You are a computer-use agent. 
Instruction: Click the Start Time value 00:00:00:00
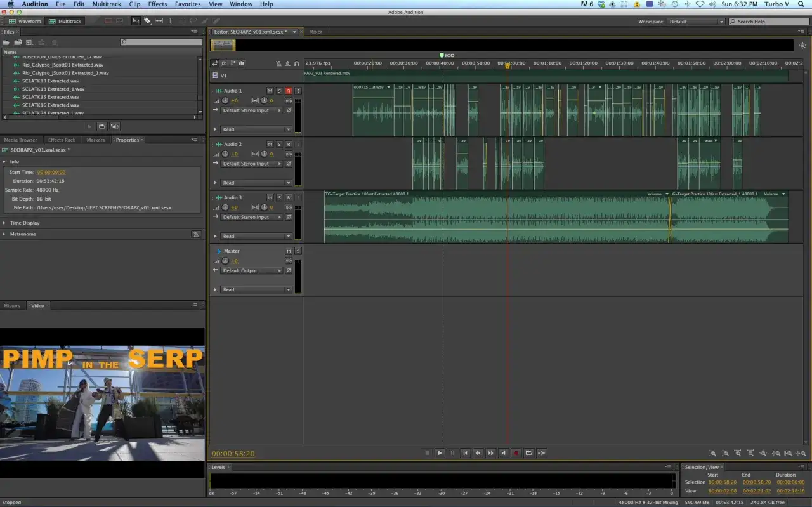[51, 172]
